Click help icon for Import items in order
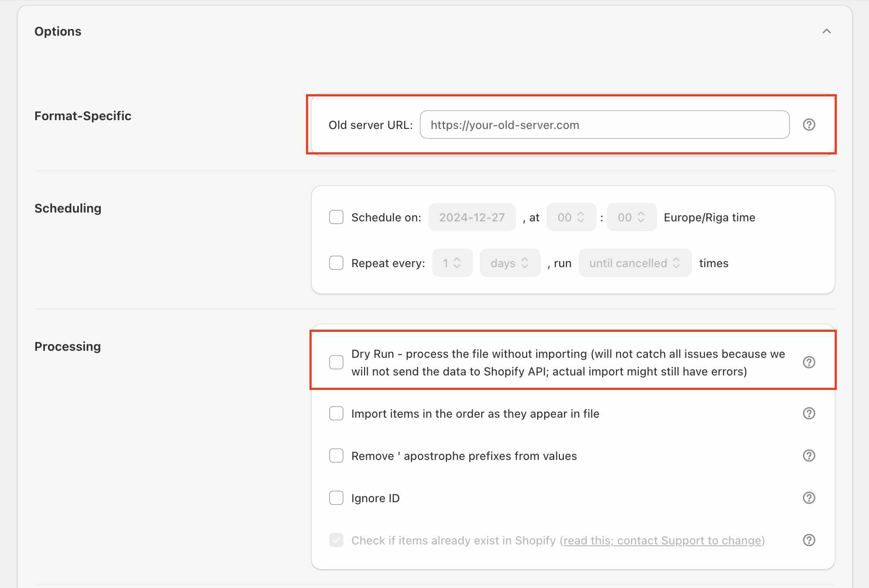The image size is (869, 588). point(809,413)
